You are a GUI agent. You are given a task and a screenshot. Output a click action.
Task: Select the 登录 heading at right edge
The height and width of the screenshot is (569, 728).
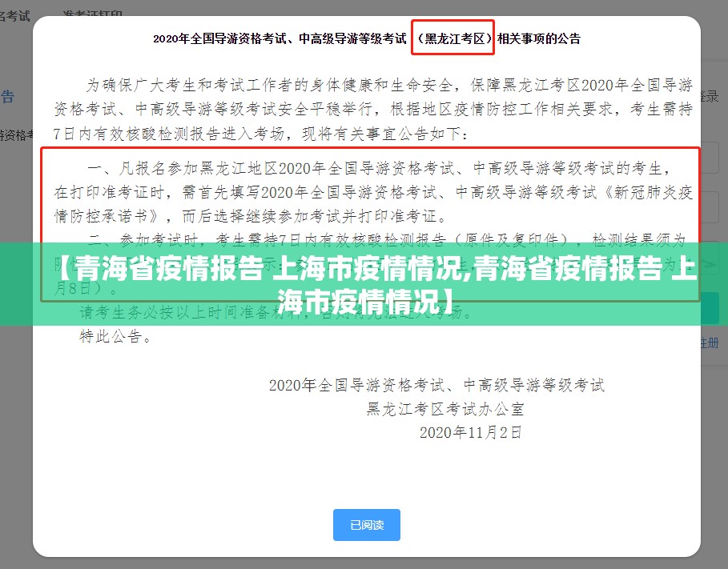710,97
